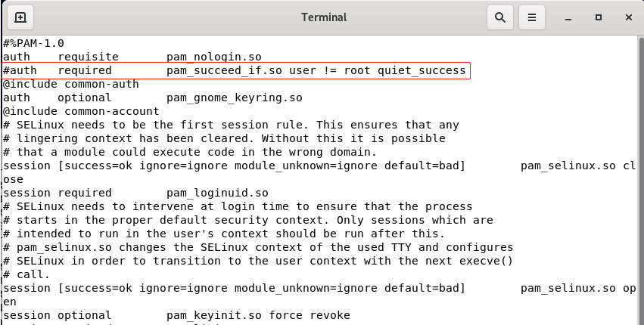The height and width of the screenshot is (325, 644).
Task: Close the Terminal window
Action: (628, 17)
